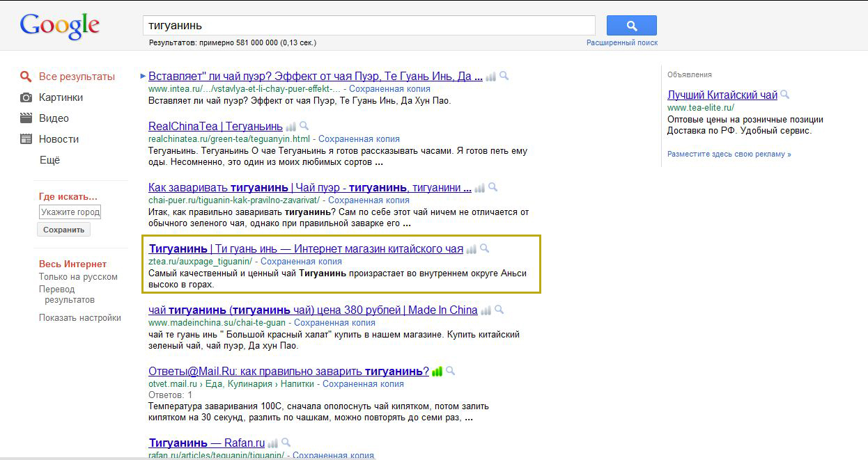Click preview magnifier on Rafan.ru result
Viewport: 868px width, 460px height.
(x=286, y=443)
